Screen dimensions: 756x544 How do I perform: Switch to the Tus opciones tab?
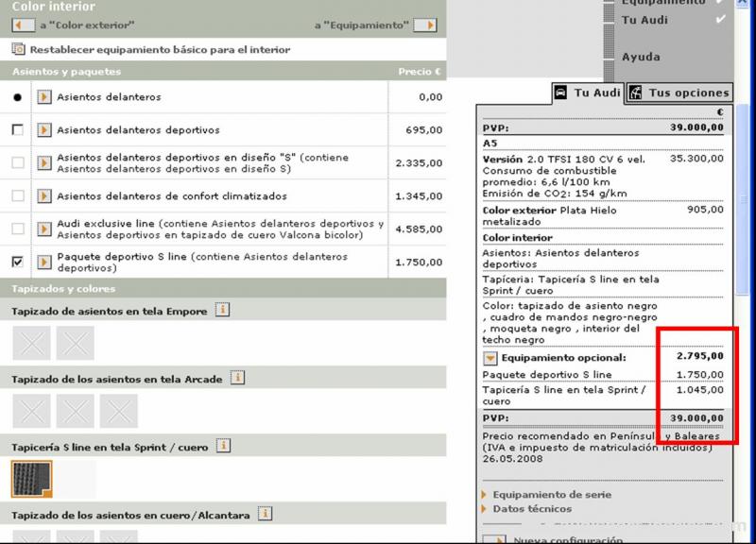coord(679,93)
